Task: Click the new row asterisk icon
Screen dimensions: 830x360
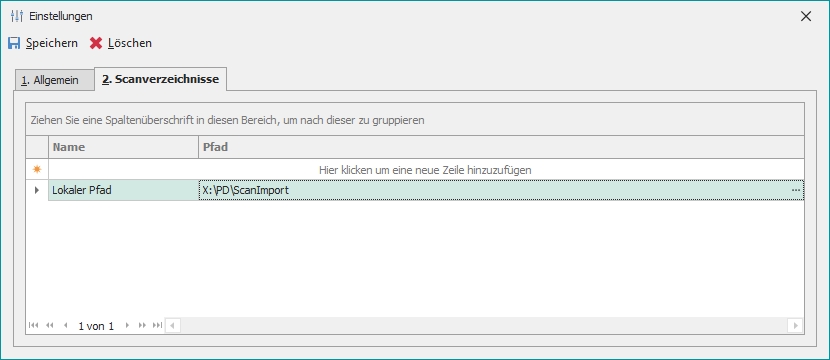Action: pos(37,170)
